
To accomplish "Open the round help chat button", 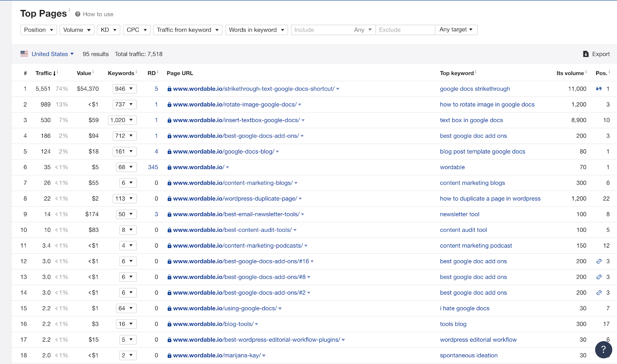I will [x=604, y=350].
